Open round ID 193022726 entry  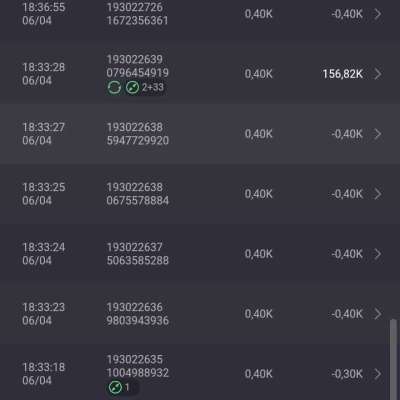(x=135, y=7)
